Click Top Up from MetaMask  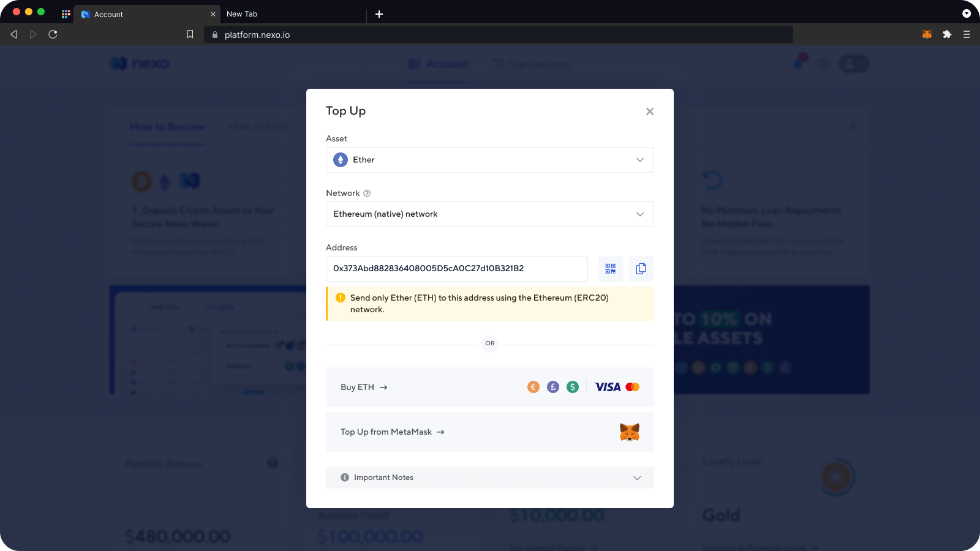click(x=490, y=432)
